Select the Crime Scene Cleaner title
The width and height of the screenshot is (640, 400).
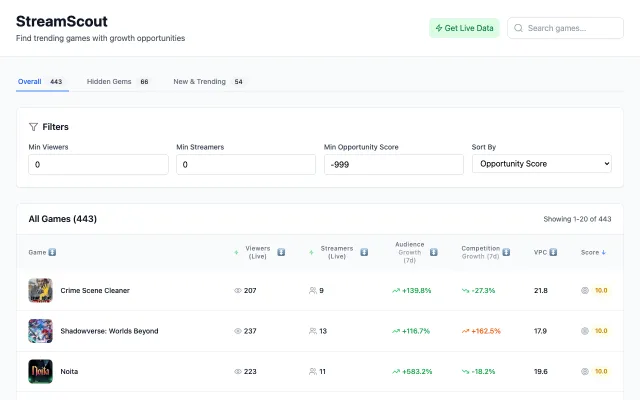[x=95, y=291]
